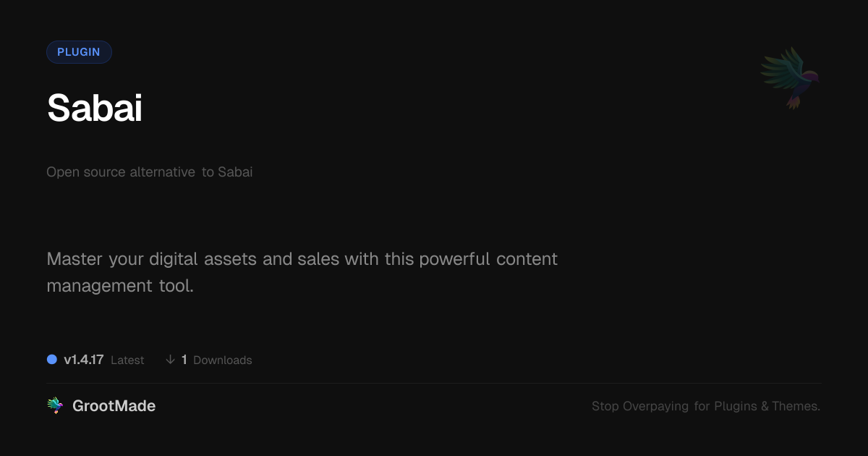
Task: Click the horizontal divider above the footer
Action: point(434,383)
